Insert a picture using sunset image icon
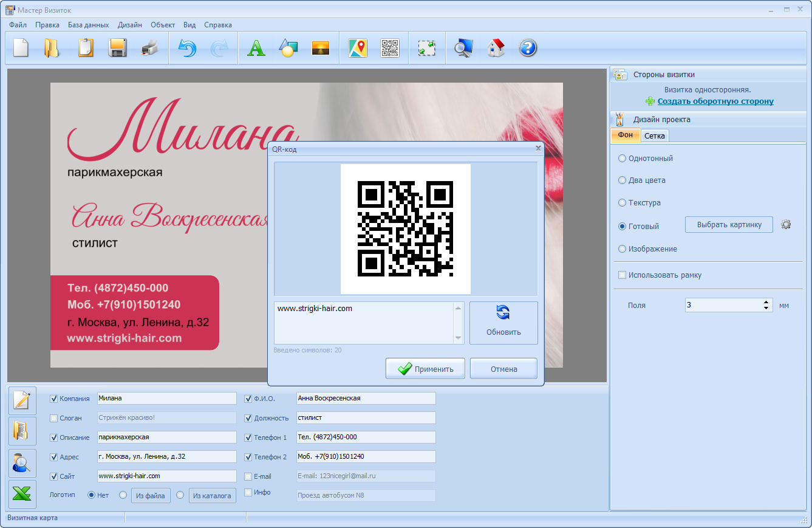 coord(321,47)
